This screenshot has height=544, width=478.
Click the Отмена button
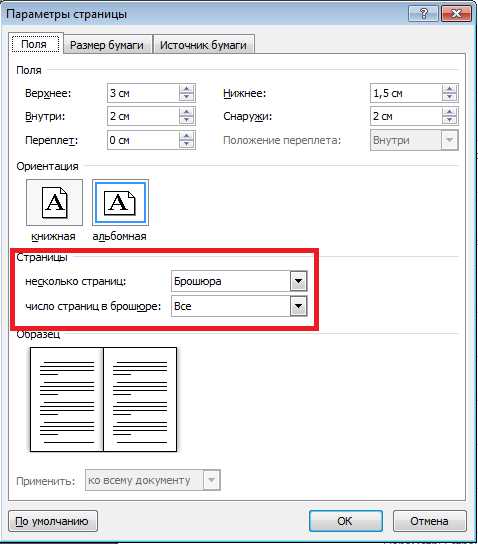[429, 521]
